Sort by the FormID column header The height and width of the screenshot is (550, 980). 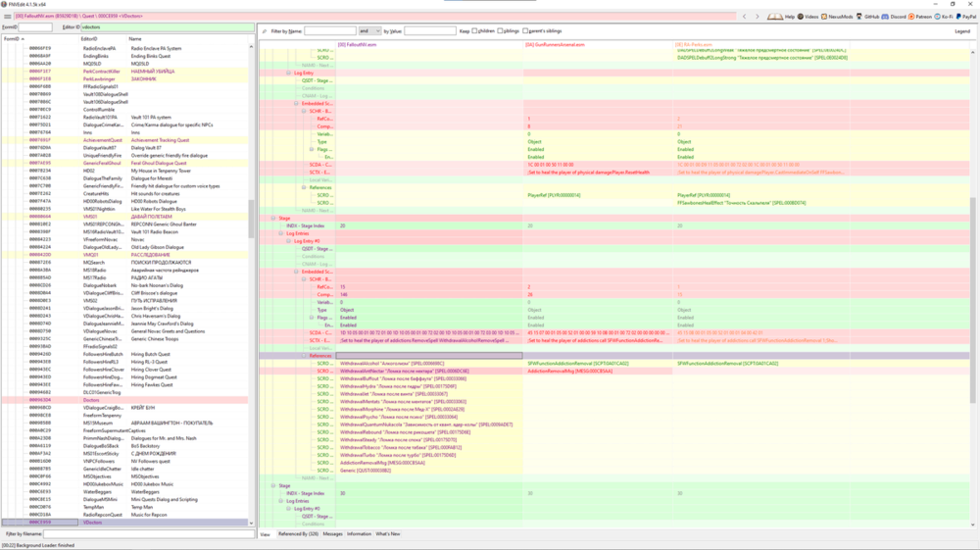click(40, 39)
